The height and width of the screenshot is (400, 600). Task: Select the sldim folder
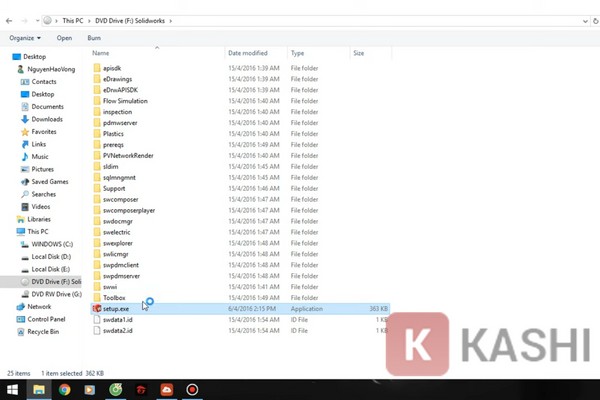[x=110, y=167]
